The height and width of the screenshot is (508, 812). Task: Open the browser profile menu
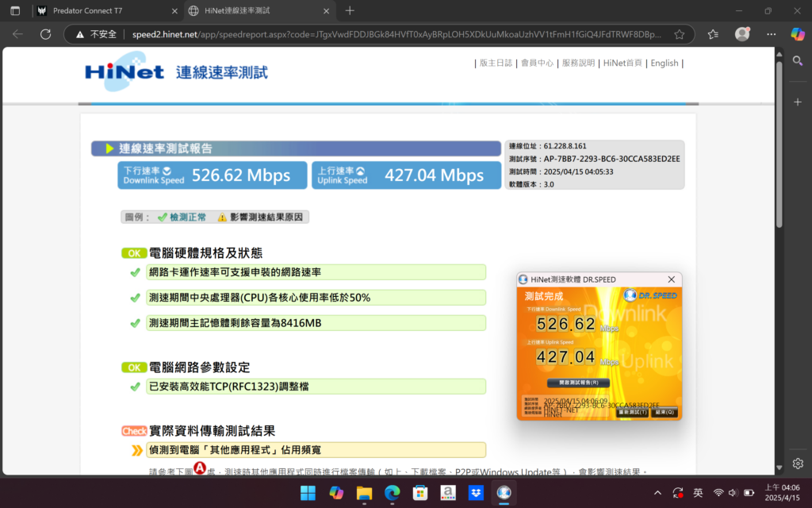(x=742, y=33)
